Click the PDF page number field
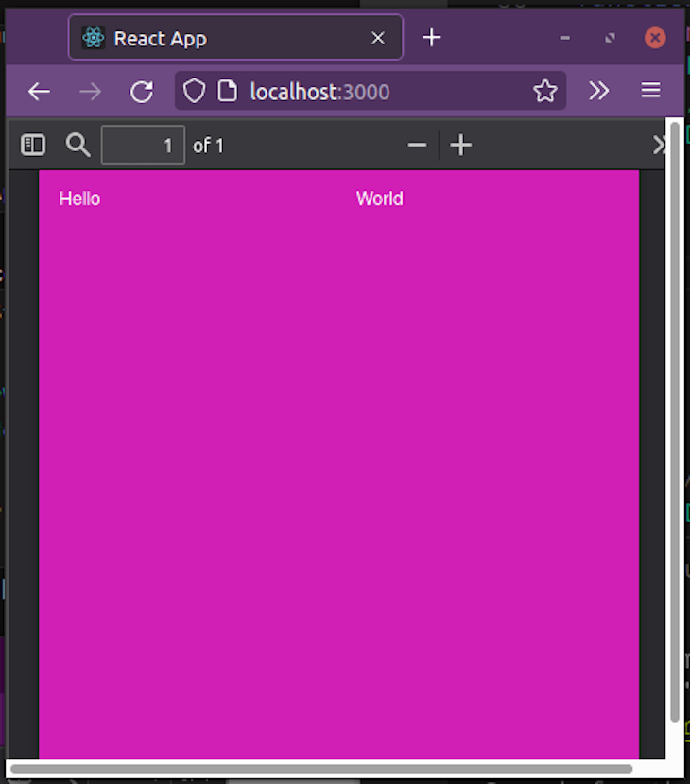This screenshot has width=690, height=784. coord(143,145)
